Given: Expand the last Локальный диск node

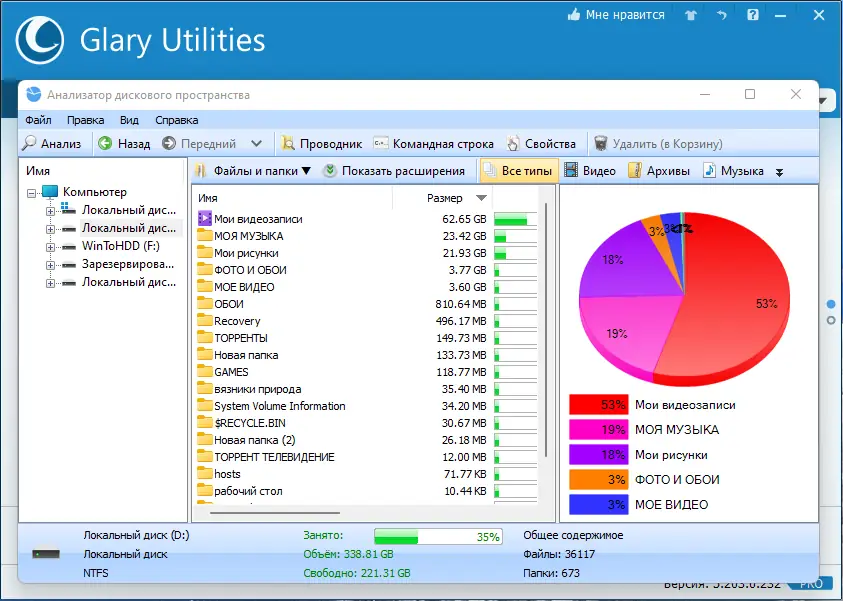Looking at the screenshot, I should [50, 283].
